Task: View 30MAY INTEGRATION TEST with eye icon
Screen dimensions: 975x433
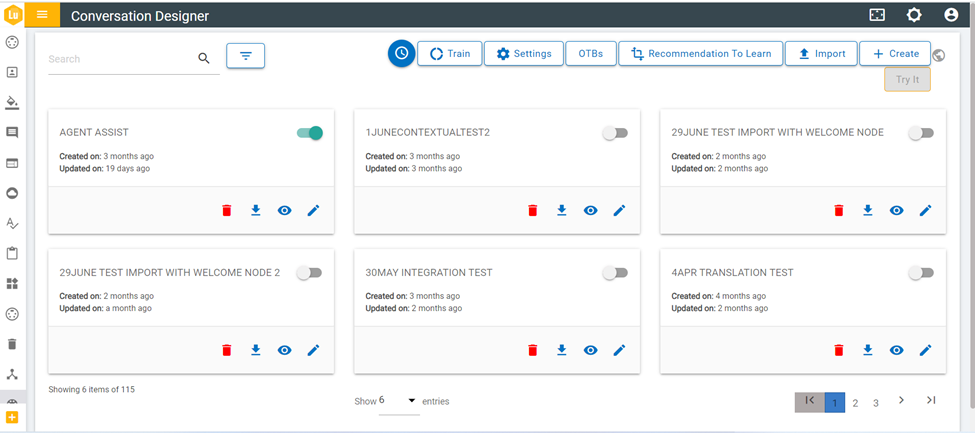Action: (590, 350)
